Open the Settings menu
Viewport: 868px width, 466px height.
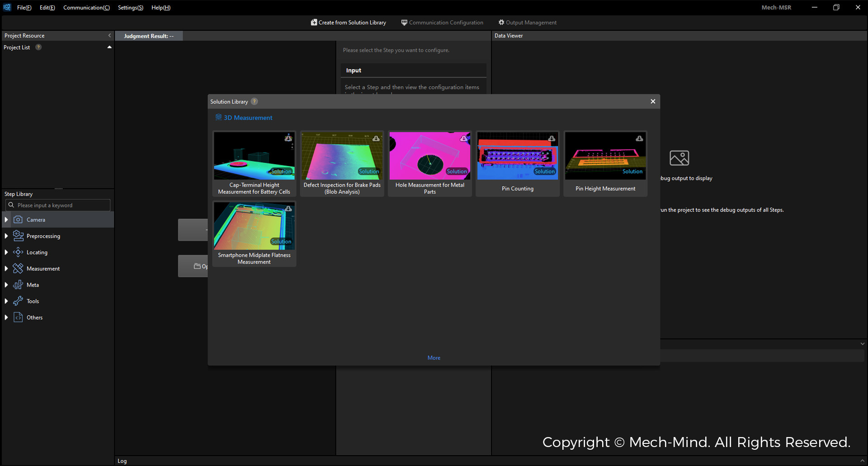coord(130,8)
